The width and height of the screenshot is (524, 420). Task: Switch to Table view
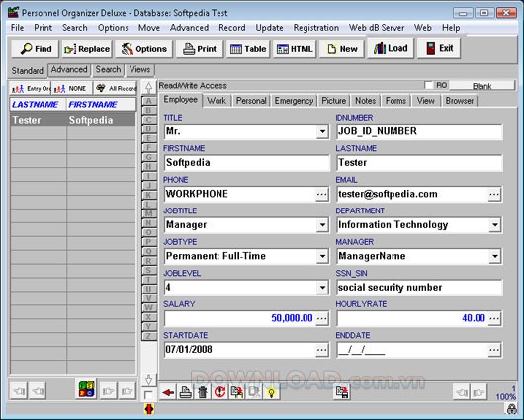pos(248,49)
